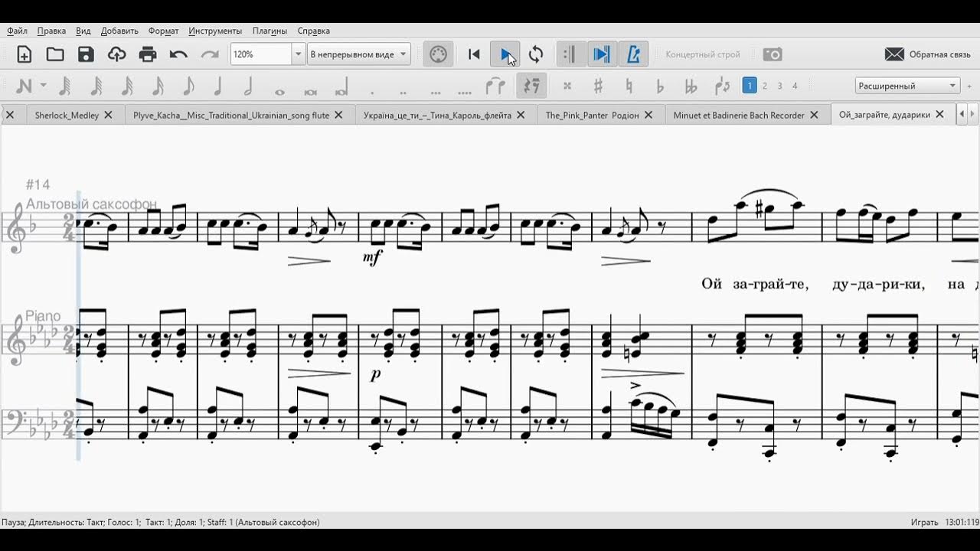Viewport: 980px width, 551px height.
Task: Select voice 4
Action: tap(795, 86)
